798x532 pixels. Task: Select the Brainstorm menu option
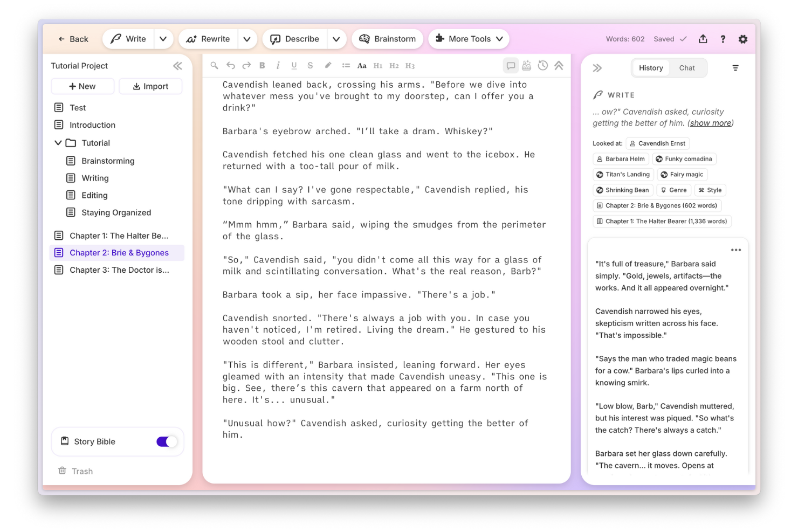(x=387, y=39)
